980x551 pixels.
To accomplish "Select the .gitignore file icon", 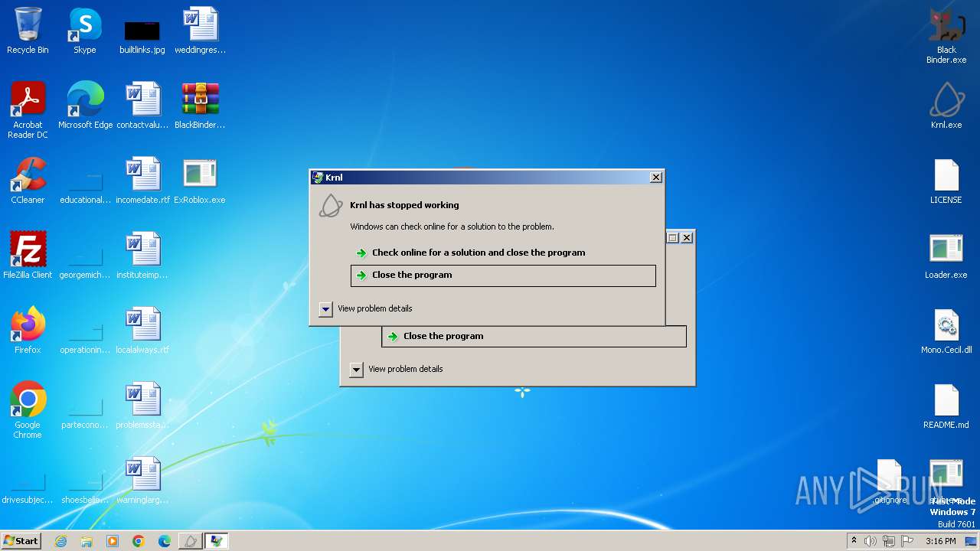I will (890, 481).
